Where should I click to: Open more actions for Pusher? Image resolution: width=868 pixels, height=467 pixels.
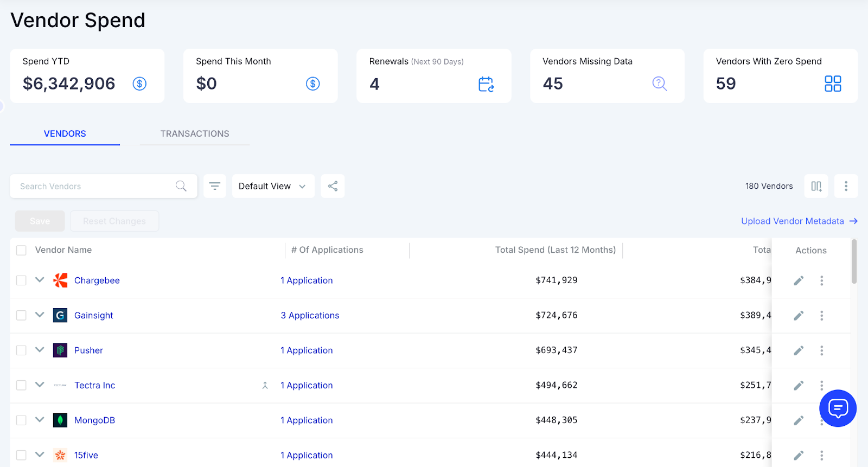click(x=822, y=350)
